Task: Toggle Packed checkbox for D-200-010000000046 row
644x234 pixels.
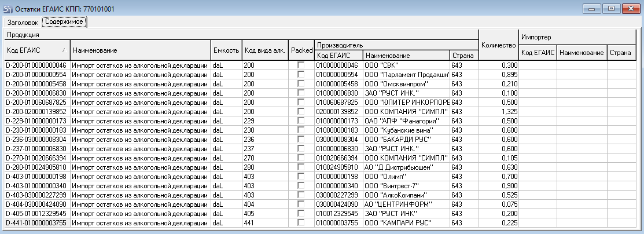Action: click(301, 65)
